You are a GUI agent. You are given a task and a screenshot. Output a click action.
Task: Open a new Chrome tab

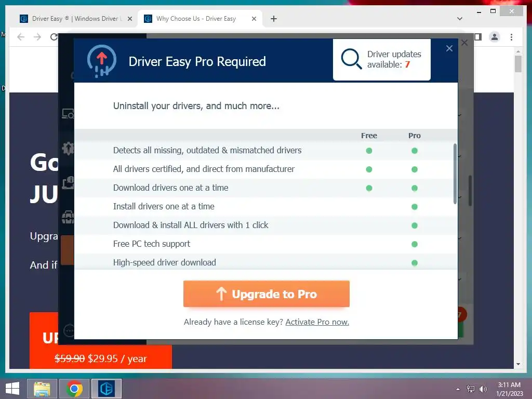(273, 19)
